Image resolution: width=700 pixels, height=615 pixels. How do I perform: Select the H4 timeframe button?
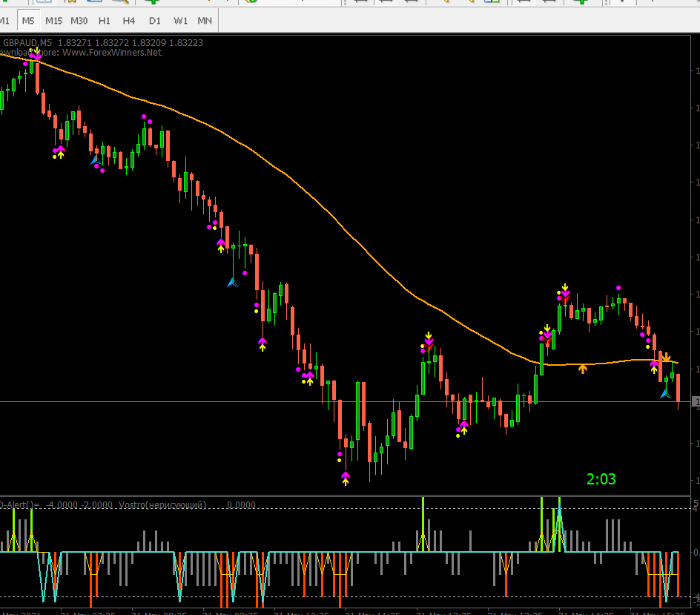tap(129, 21)
